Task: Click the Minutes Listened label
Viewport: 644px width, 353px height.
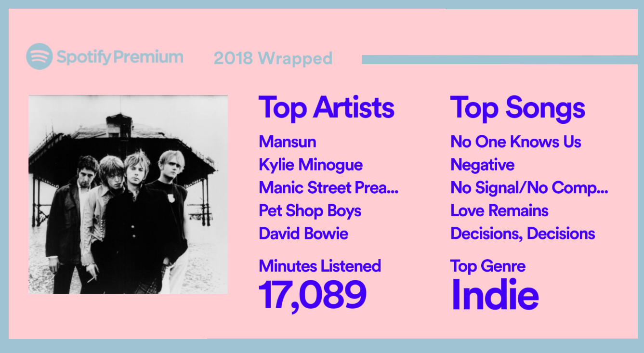Action: pyautogui.click(x=320, y=266)
